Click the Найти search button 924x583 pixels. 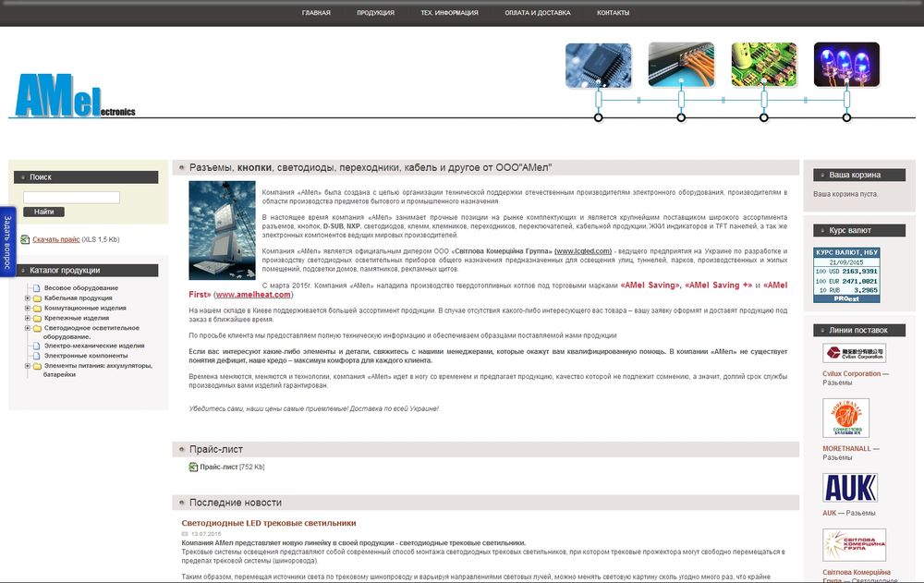pos(43,212)
